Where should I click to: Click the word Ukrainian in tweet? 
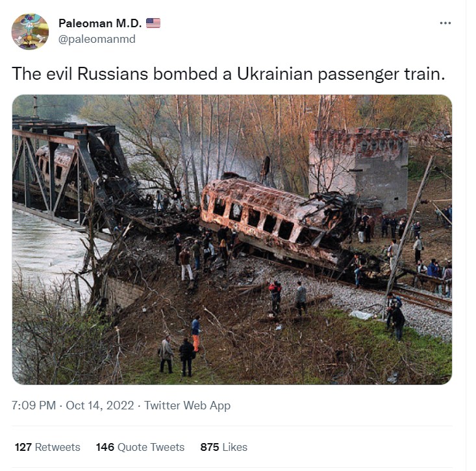[x=275, y=74]
